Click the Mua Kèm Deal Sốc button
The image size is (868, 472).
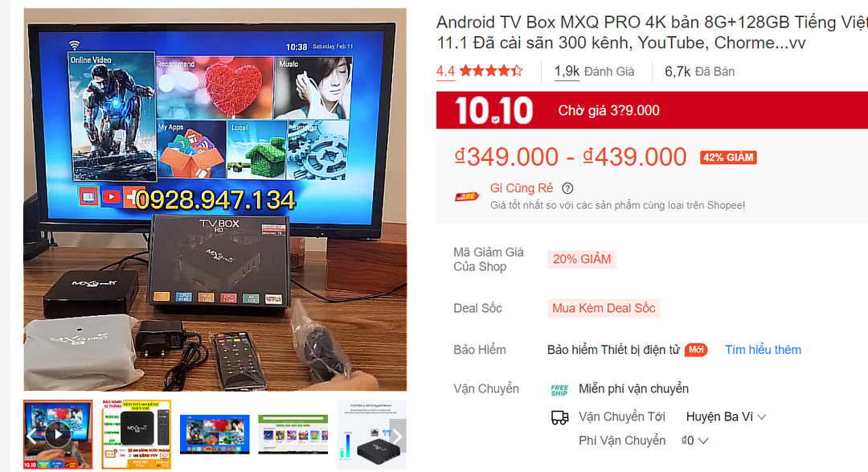click(604, 308)
